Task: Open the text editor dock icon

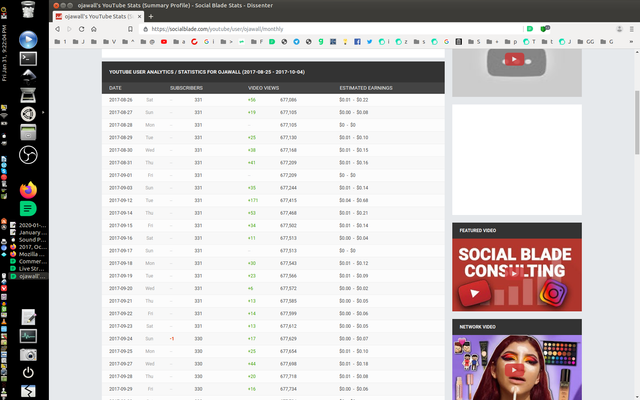Action: tap(28, 317)
